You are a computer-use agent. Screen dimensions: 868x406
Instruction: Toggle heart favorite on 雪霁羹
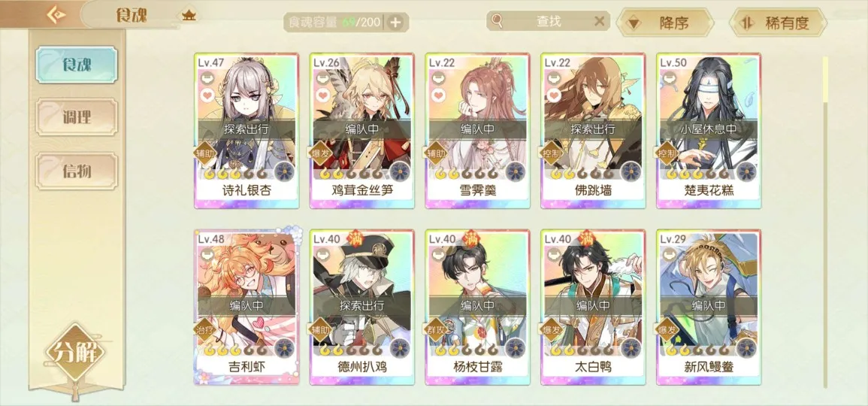(438, 95)
